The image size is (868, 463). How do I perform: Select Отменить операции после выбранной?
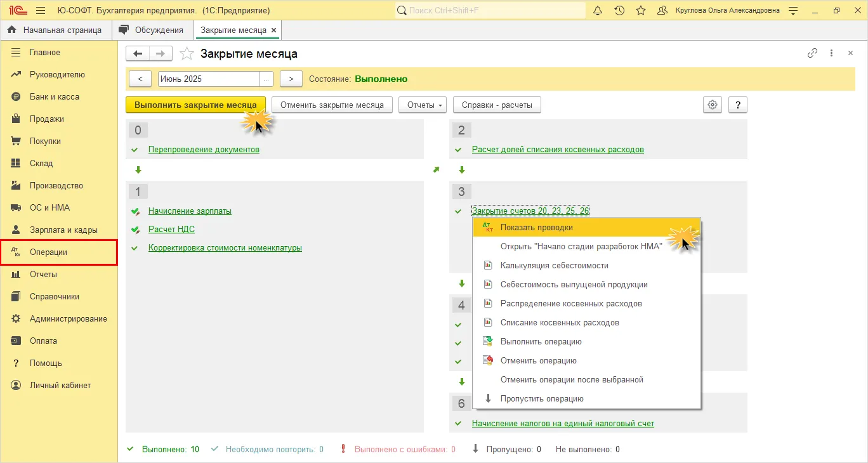click(x=587, y=379)
